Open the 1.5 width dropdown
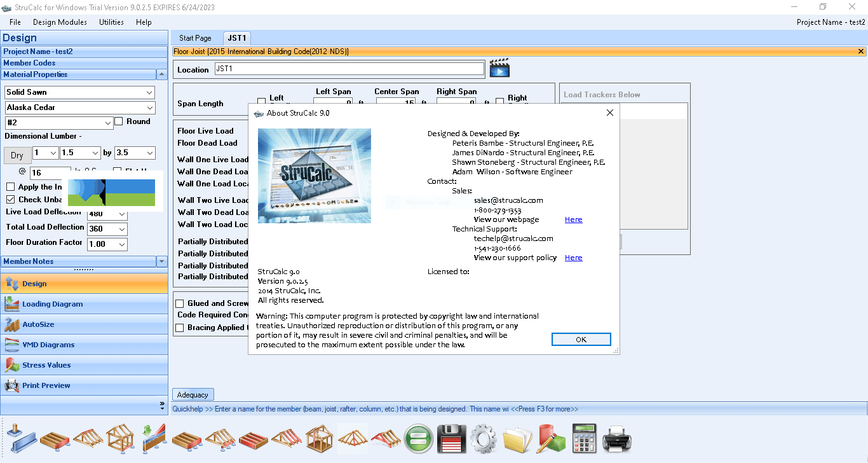 pyautogui.click(x=95, y=153)
